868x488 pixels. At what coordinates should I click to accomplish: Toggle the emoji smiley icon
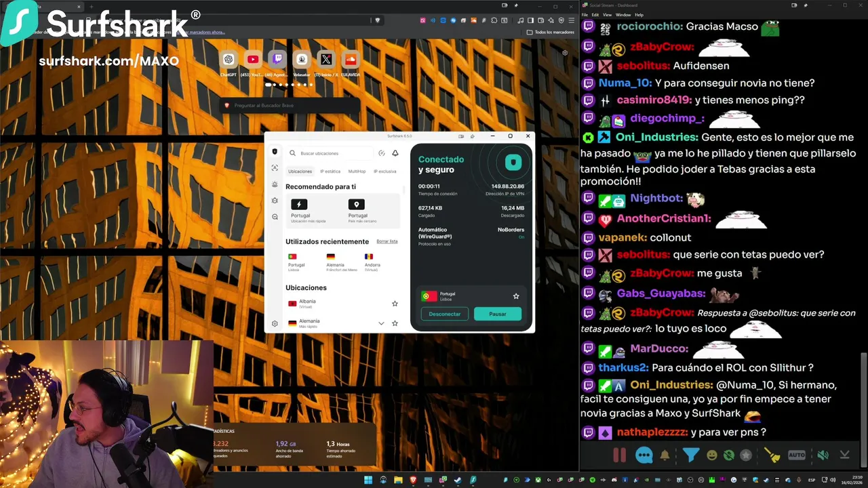point(711,455)
